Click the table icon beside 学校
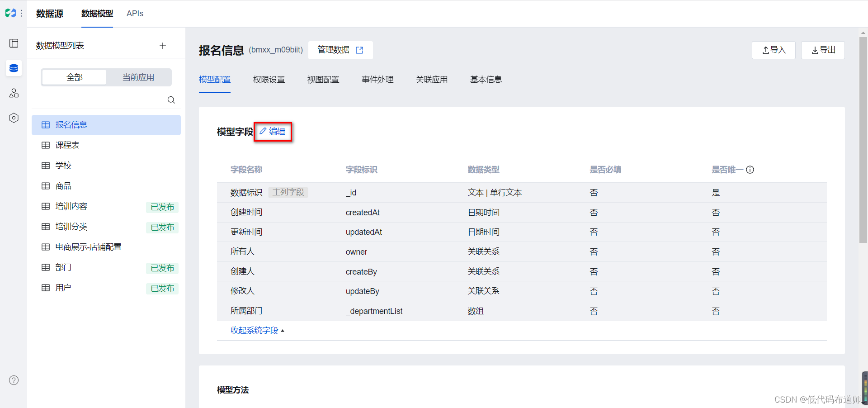The width and height of the screenshot is (868, 408). pos(46,166)
